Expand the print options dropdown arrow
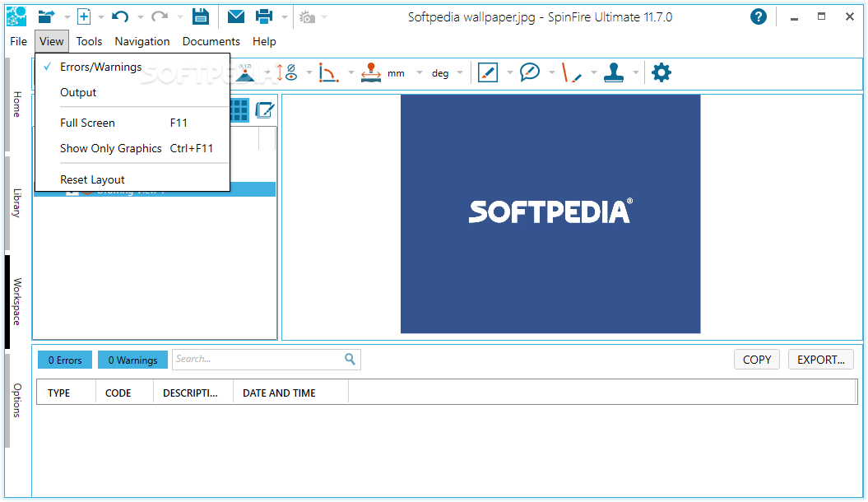This screenshot has height=502, width=868. [x=285, y=17]
